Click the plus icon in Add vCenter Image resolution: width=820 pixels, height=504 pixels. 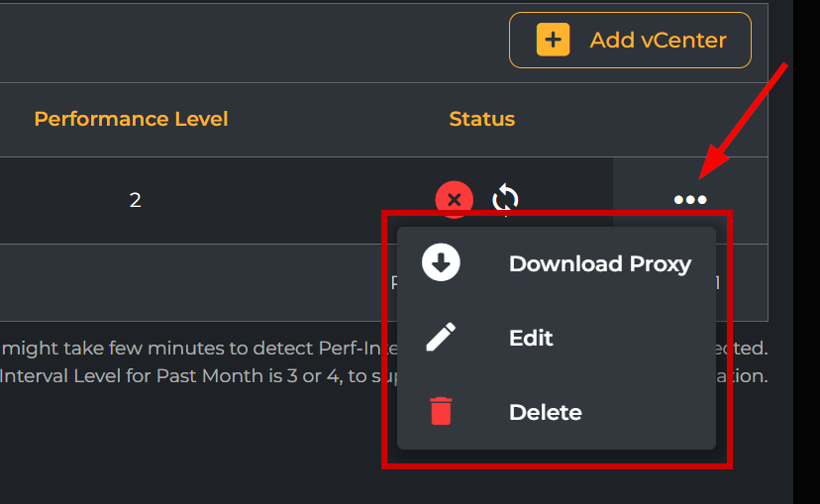point(553,41)
